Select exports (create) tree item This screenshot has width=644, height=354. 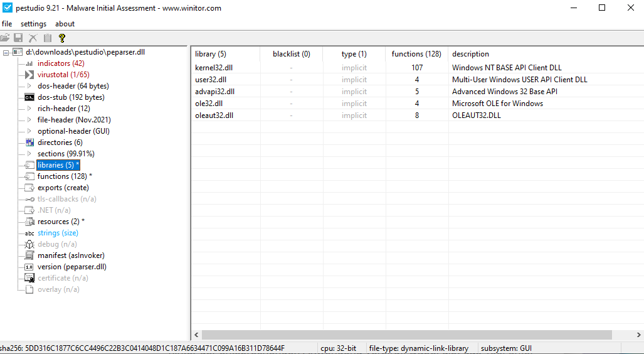(x=63, y=188)
